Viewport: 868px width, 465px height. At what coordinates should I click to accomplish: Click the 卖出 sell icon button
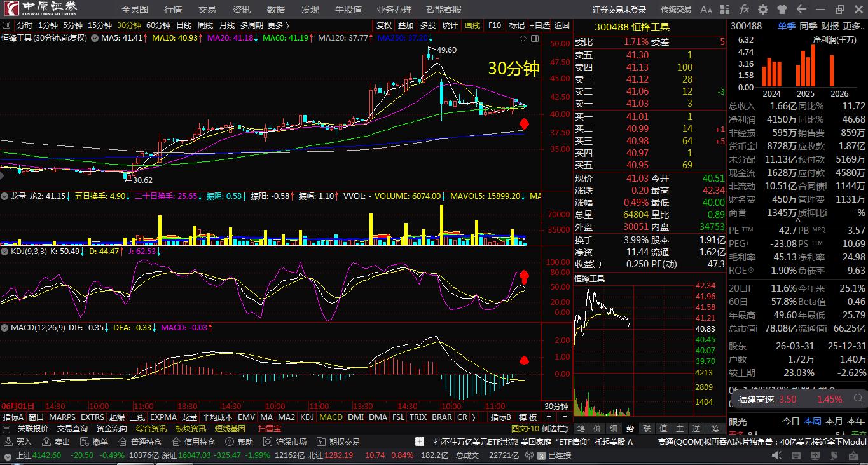point(57,441)
